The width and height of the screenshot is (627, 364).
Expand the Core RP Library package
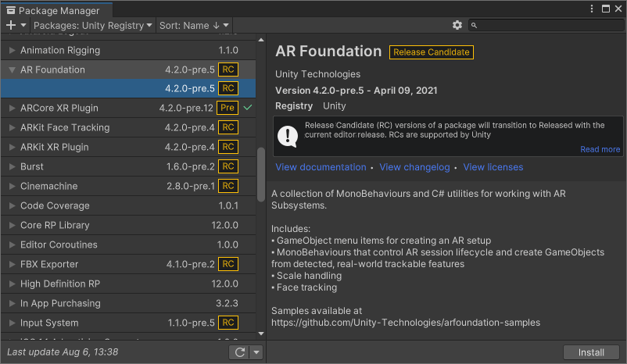pos(12,226)
